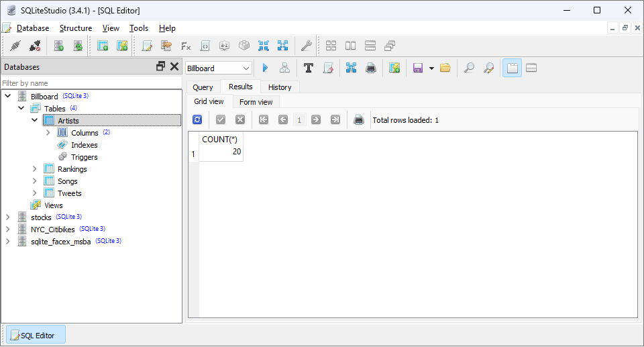The height and width of the screenshot is (347, 644).
Task: Click the Edit database icon
Action: coord(78,46)
